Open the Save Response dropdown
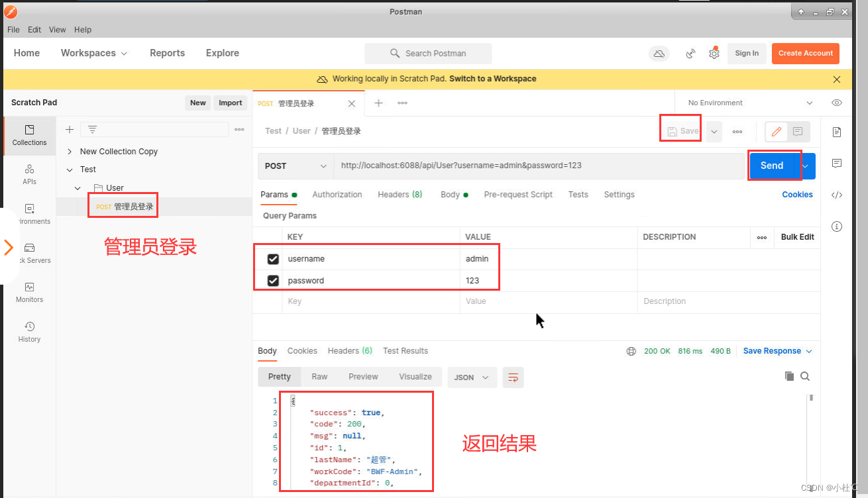Image resolution: width=868 pixels, height=498 pixels. click(x=777, y=351)
